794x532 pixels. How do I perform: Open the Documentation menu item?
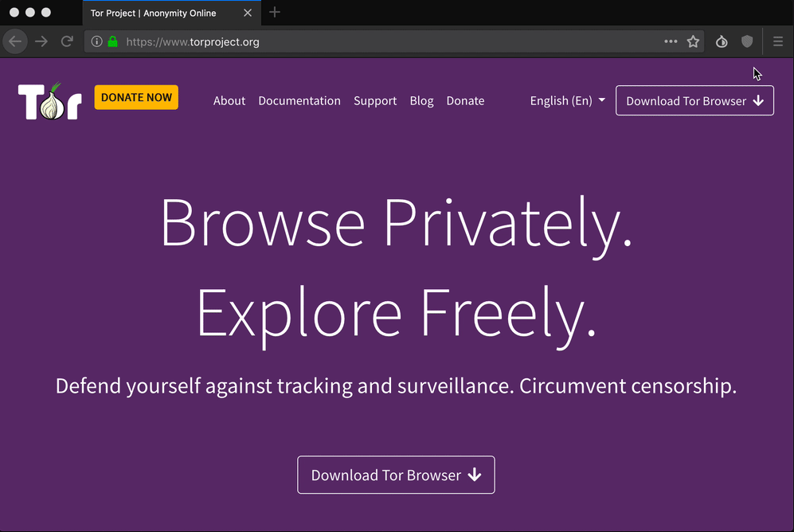299,100
